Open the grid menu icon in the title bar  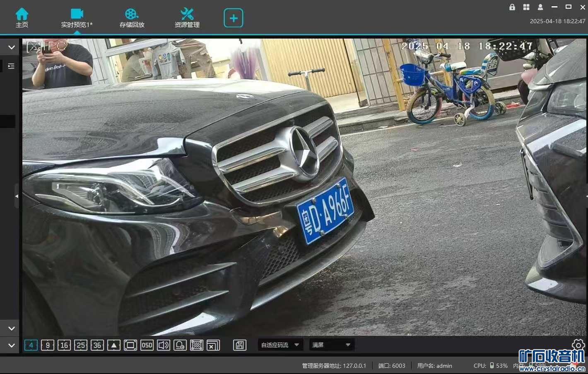click(x=526, y=7)
